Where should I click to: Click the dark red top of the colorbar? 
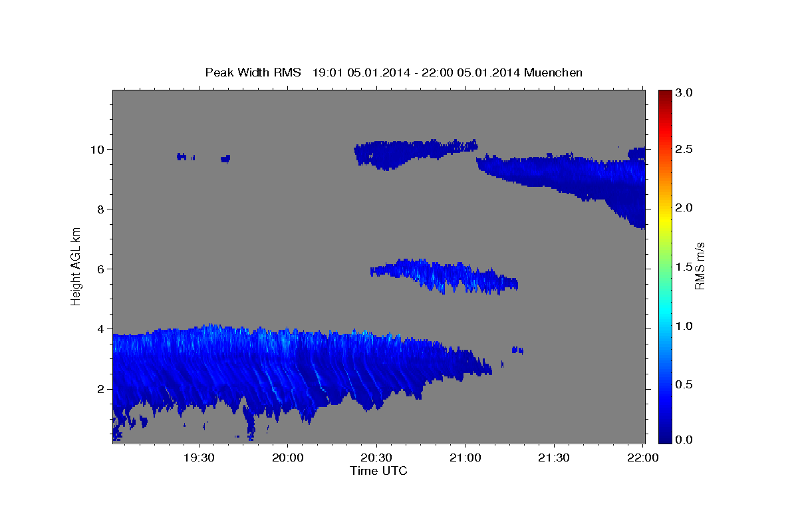[x=664, y=94]
